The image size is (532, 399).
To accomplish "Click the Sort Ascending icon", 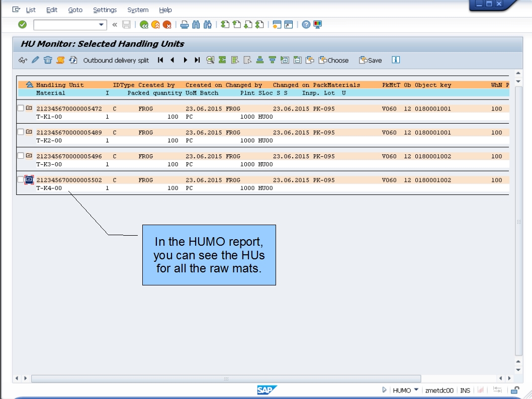I will pos(260,60).
